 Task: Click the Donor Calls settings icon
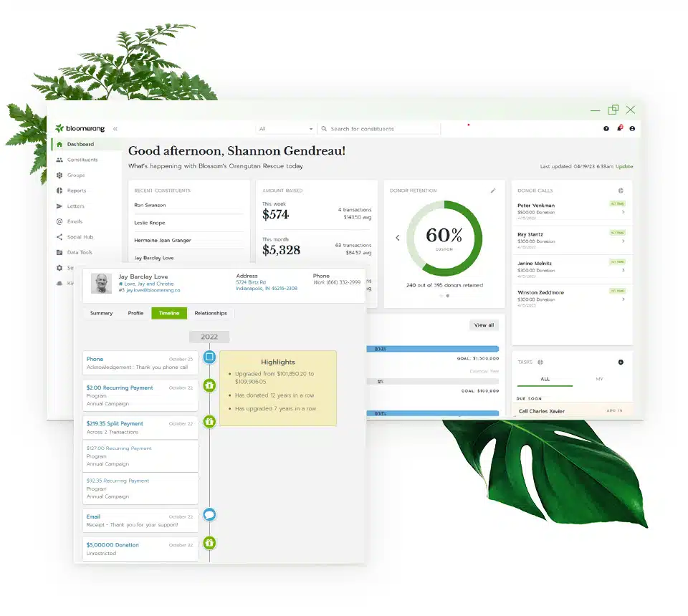tap(621, 191)
